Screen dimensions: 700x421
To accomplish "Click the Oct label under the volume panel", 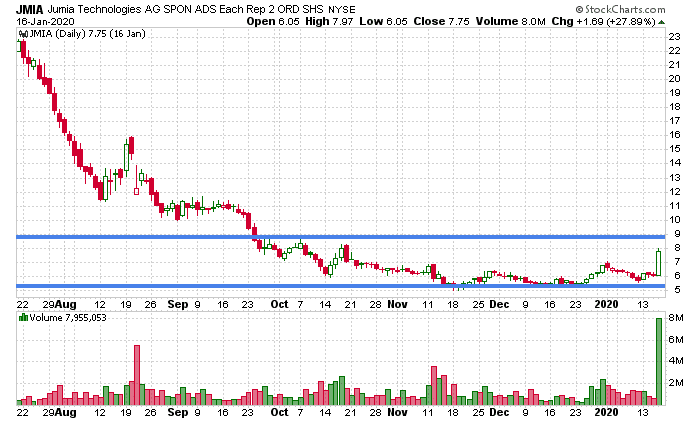I will click(x=279, y=412).
